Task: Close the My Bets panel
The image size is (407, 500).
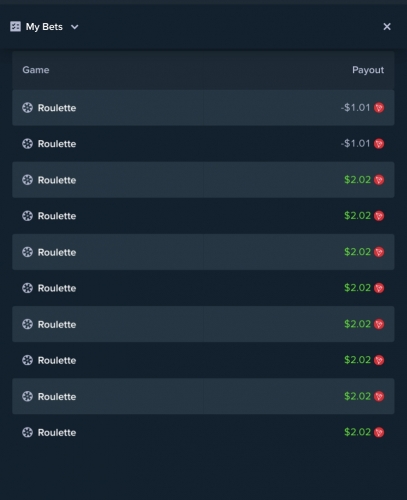Action: click(387, 27)
